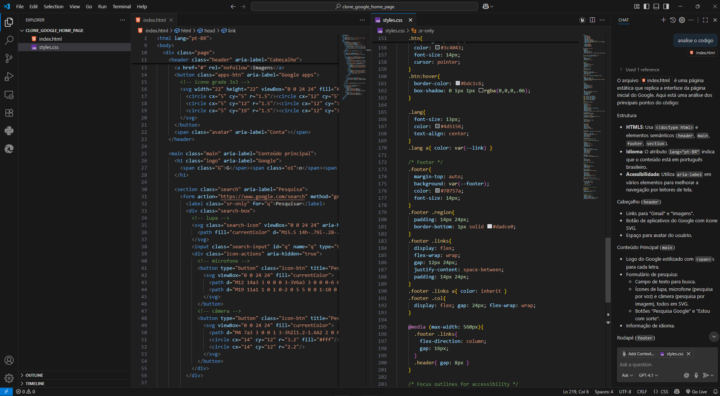
Task: Click the command center search box
Action: point(364,6)
